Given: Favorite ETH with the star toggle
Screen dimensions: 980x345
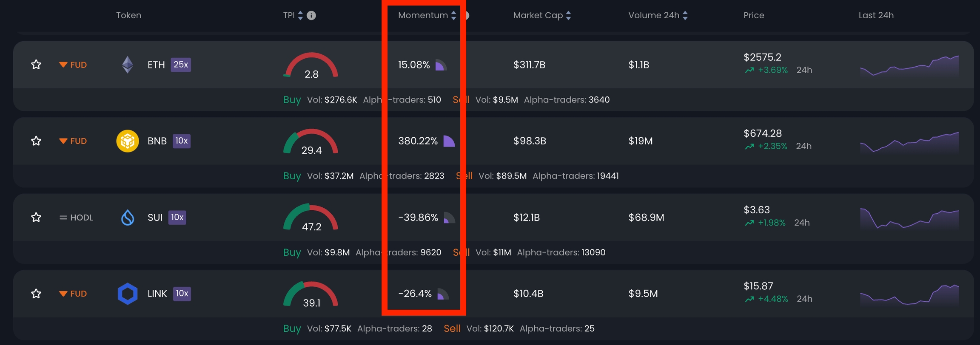Looking at the screenshot, I should pos(36,65).
